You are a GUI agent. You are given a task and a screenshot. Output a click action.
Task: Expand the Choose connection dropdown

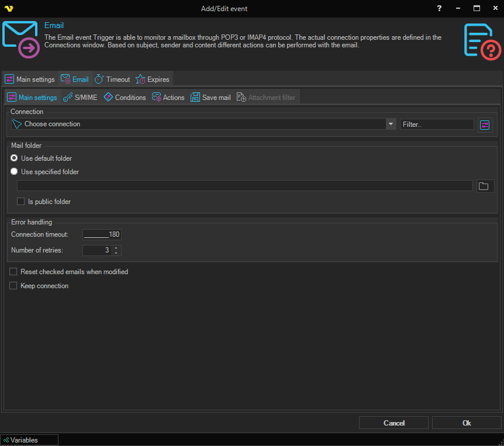click(x=391, y=124)
